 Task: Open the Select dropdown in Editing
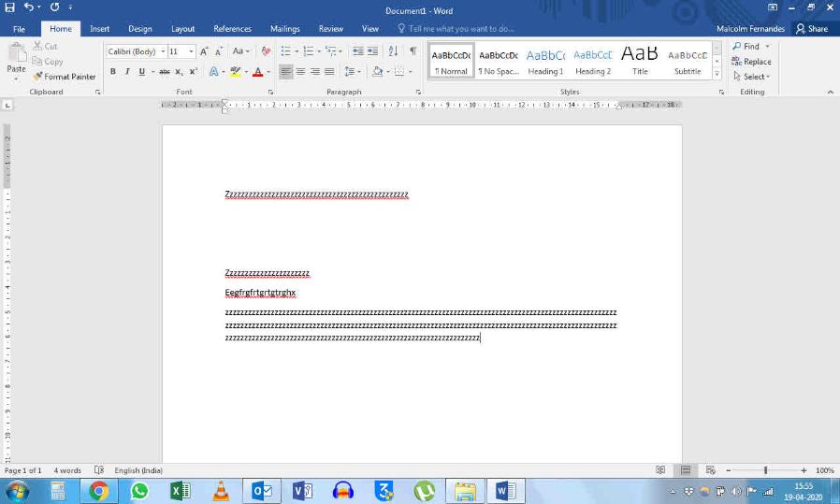[x=752, y=77]
